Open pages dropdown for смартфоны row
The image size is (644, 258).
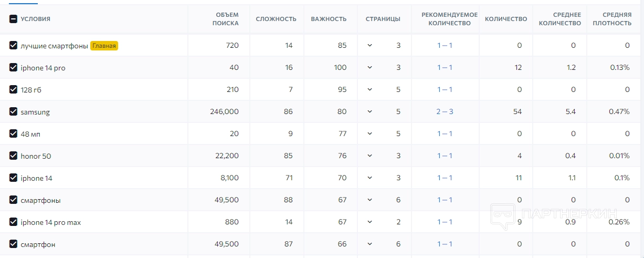(369, 200)
